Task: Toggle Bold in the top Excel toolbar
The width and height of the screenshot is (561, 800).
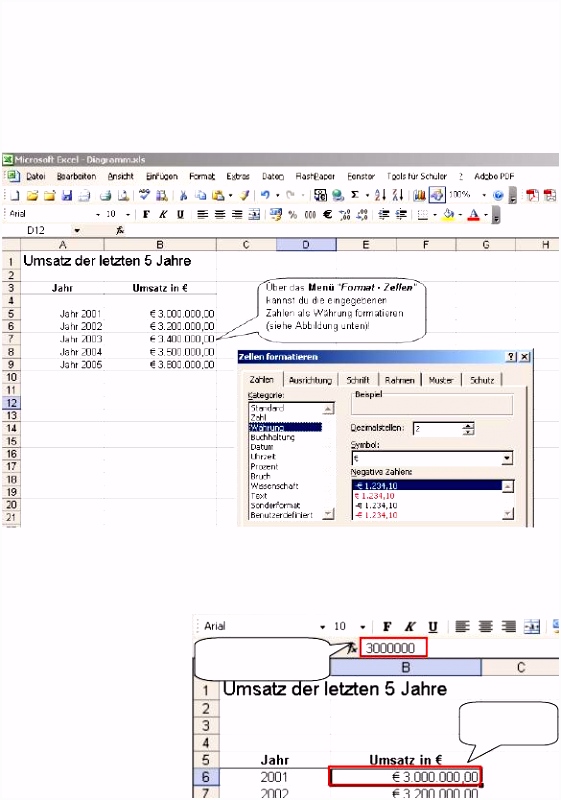Action: (146, 214)
